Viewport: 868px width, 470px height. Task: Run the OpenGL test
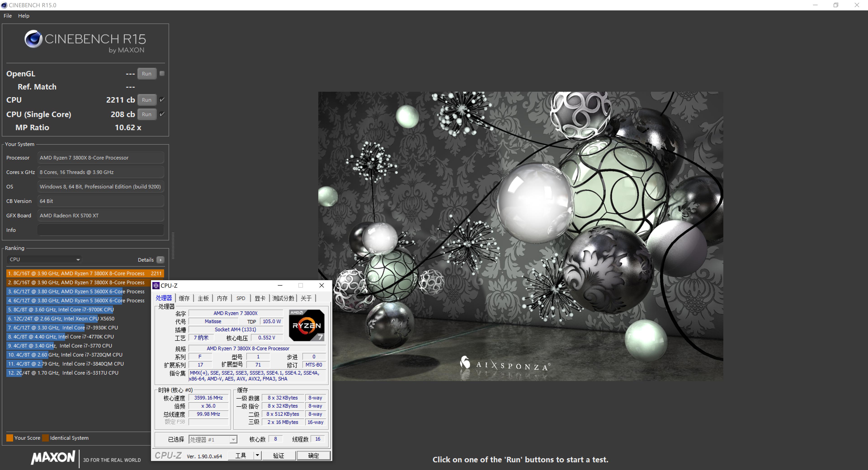coord(146,73)
